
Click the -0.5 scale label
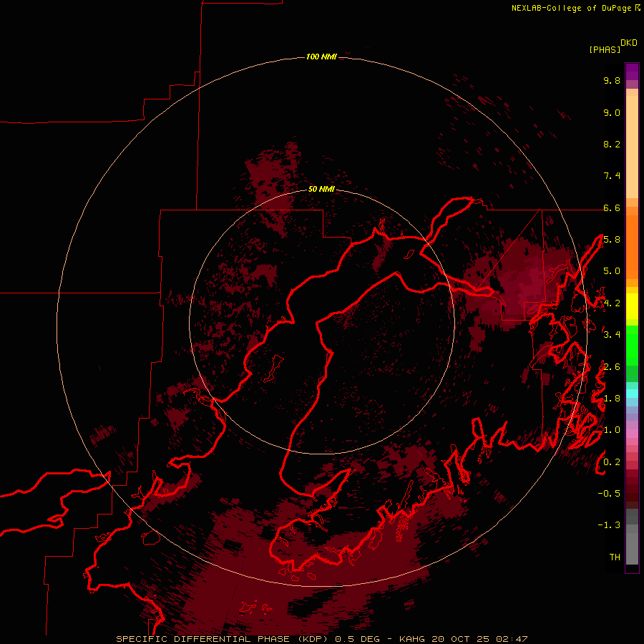pyautogui.click(x=609, y=494)
